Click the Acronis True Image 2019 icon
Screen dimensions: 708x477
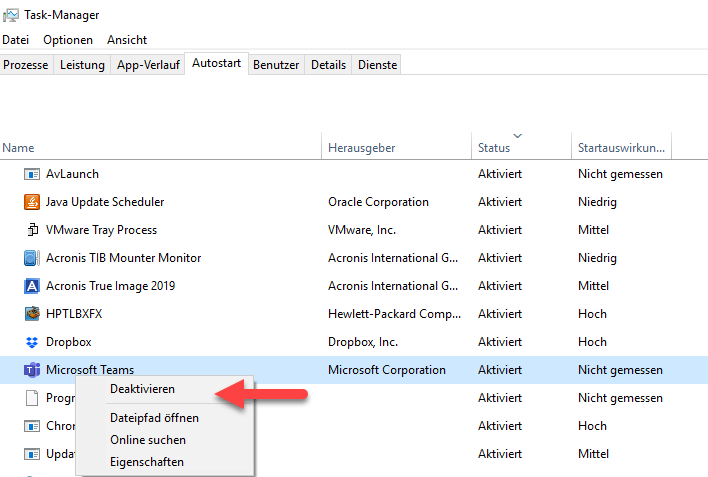pyautogui.click(x=31, y=286)
